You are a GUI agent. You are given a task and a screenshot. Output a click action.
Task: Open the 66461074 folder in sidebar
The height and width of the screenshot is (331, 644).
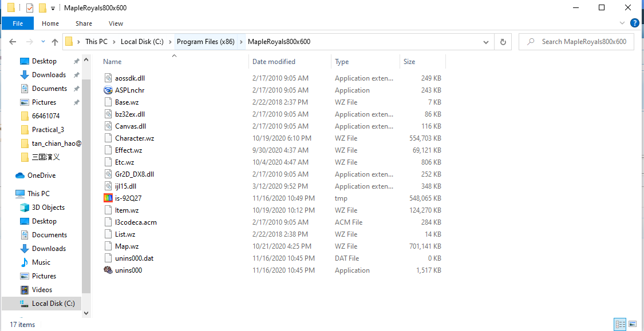point(46,116)
